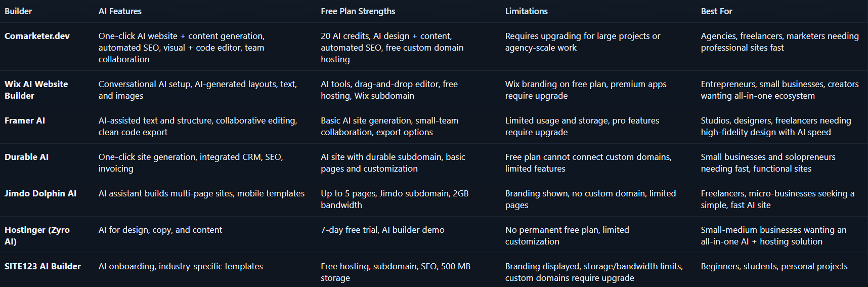The height and width of the screenshot is (287, 868).
Task: Click the Jimdo Dolphin AI builder name
Action: [x=40, y=193]
